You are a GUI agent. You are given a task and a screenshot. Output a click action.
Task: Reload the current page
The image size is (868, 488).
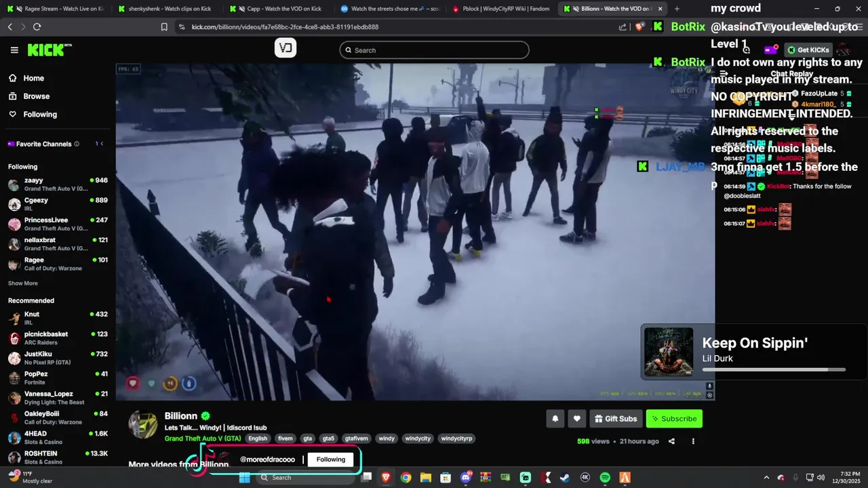point(37,26)
